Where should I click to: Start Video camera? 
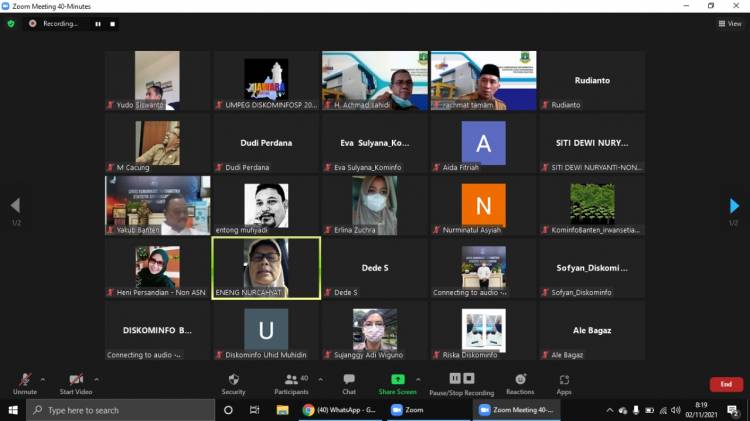pyautogui.click(x=76, y=384)
